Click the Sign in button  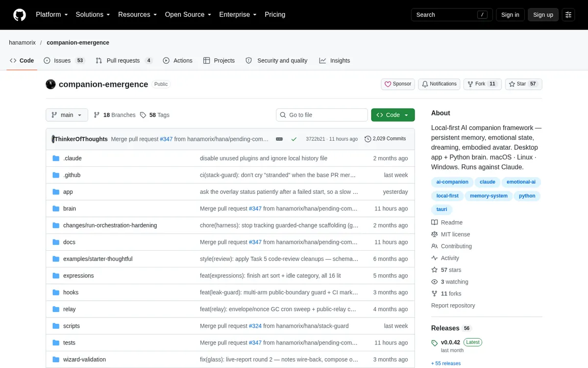pos(510,15)
